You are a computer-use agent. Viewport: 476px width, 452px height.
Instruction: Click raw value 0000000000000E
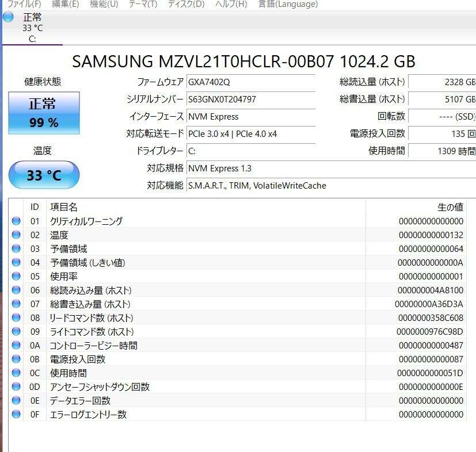[x=431, y=387]
